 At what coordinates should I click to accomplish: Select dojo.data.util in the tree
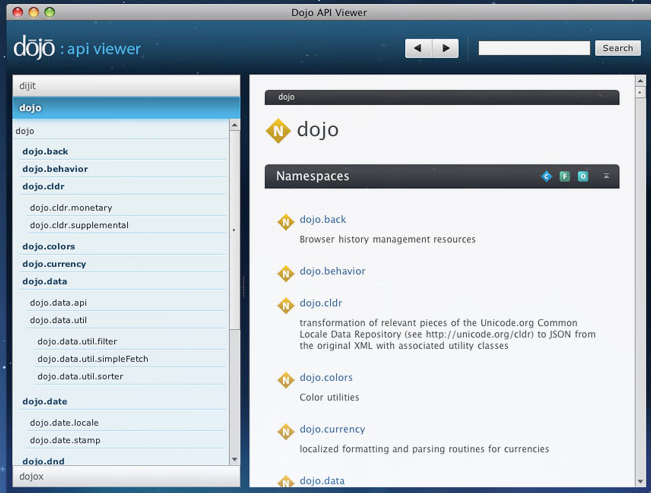(x=127, y=320)
